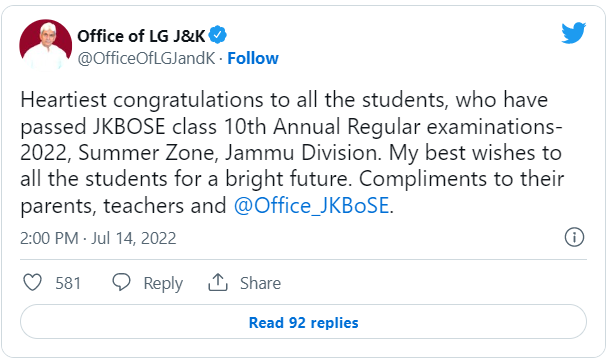Screen dimensions: 608x363
Task: Click the Share text label
Action: (260, 283)
